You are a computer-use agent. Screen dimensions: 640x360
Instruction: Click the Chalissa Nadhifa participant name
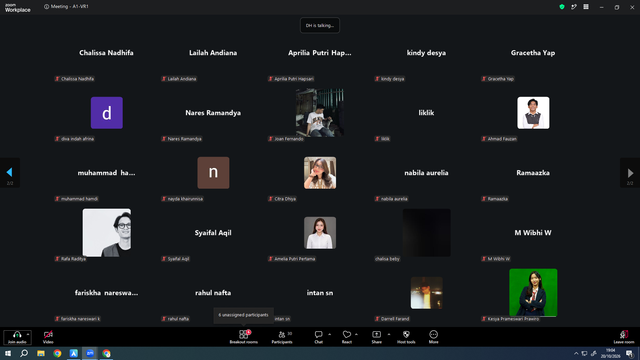pos(106,53)
